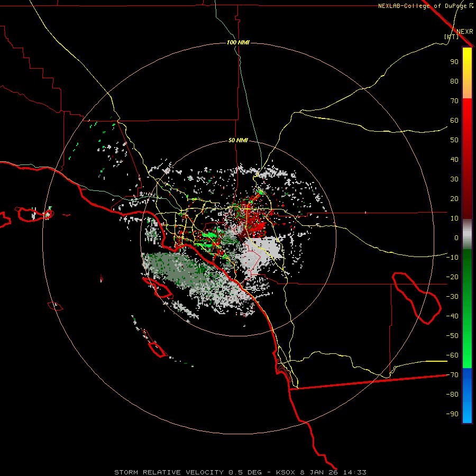The width and height of the screenshot is (476, 476).
Task: Select the -30 scale label
Action: pyautogui.click(x=452, y=297)
